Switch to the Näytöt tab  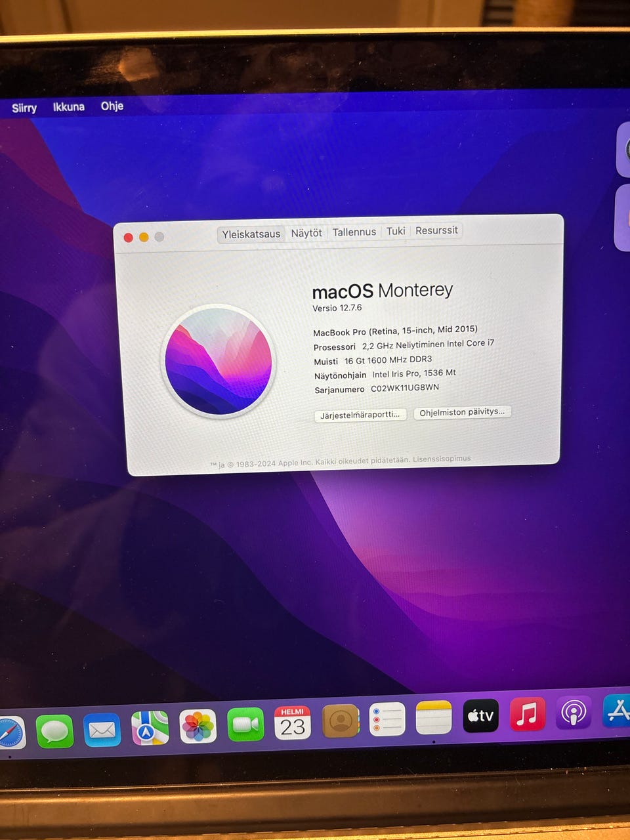point(306,233)
